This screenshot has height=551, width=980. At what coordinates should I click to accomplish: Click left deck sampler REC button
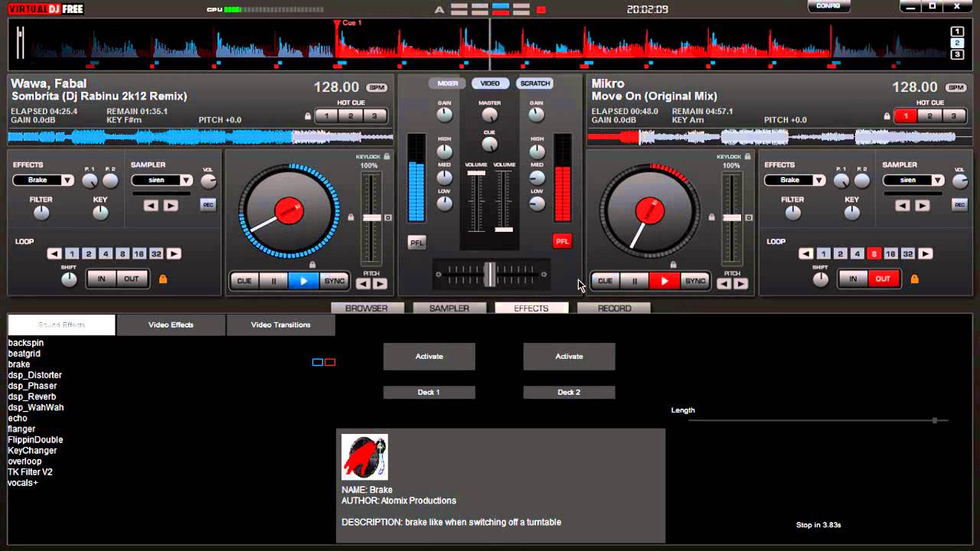click(207, 204)
